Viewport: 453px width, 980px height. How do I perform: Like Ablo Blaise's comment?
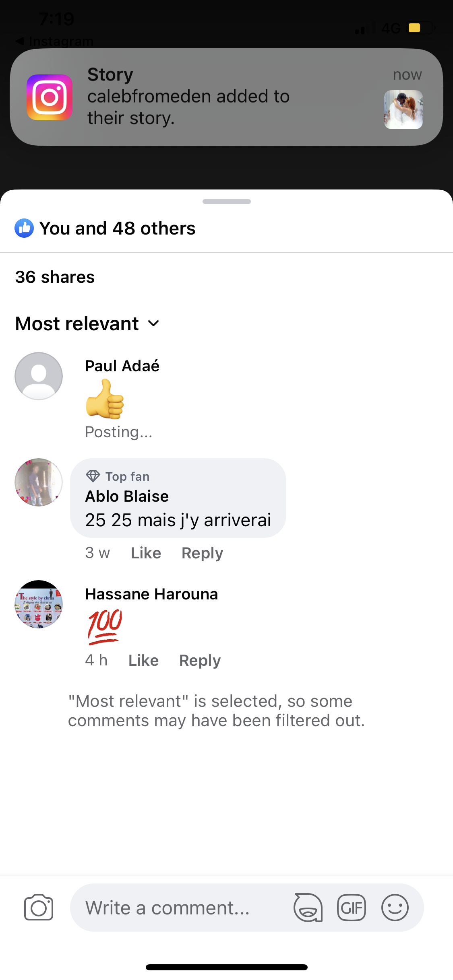[146, 553]
